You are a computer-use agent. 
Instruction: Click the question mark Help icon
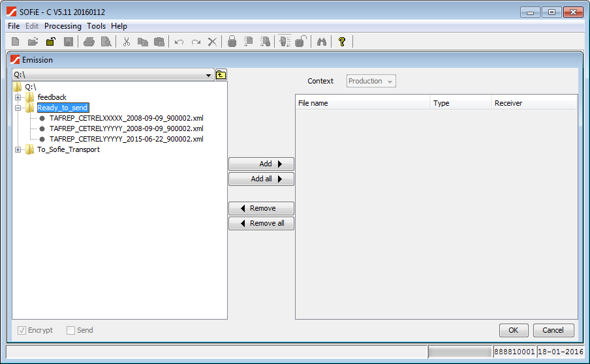[341, 42]
